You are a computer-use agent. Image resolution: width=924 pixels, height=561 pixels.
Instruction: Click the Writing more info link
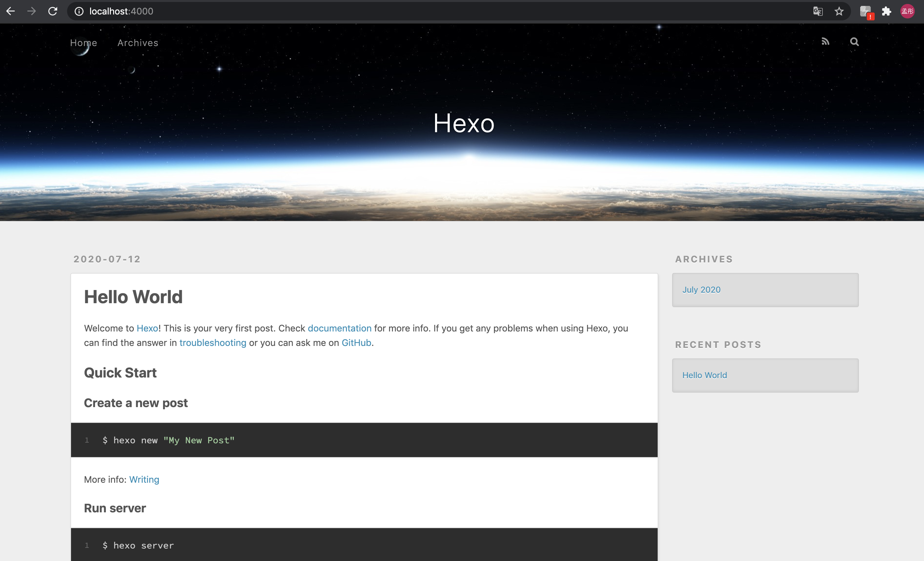click(144, 479)
